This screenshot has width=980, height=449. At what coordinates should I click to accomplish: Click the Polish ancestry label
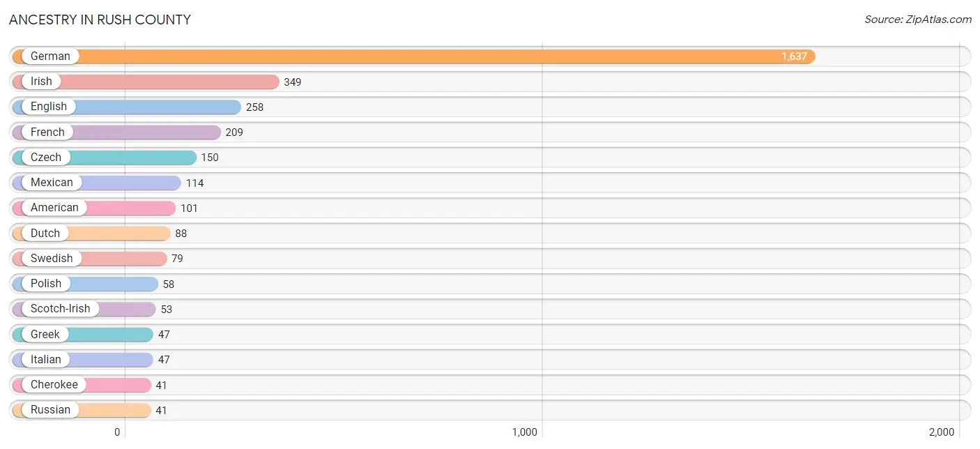[46, 284]
